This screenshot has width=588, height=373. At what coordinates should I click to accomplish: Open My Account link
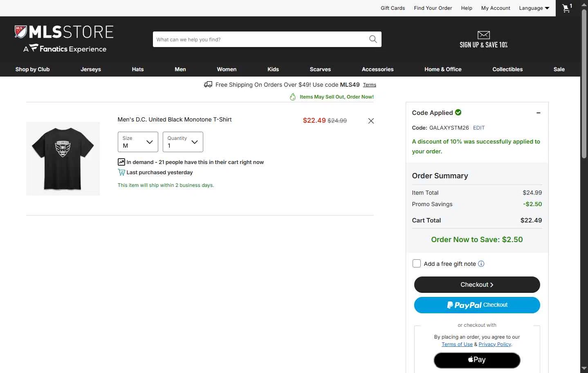[496, 8]
